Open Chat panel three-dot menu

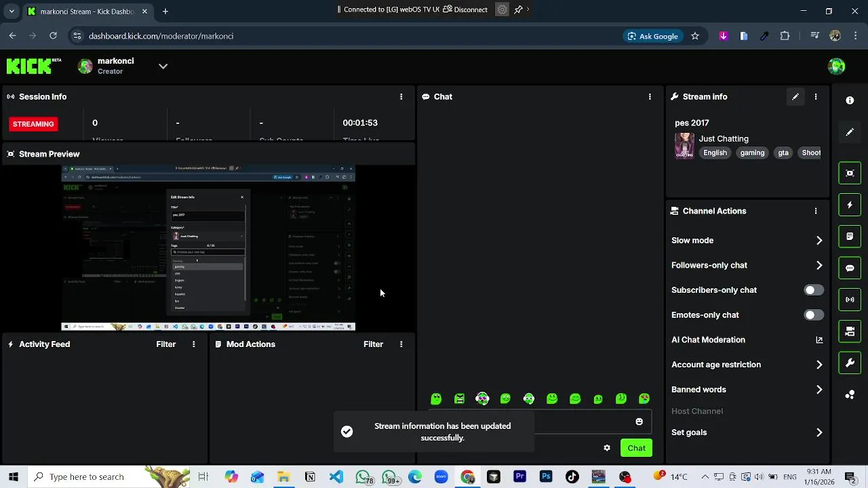pyautogui.click(x=650, y=97)
